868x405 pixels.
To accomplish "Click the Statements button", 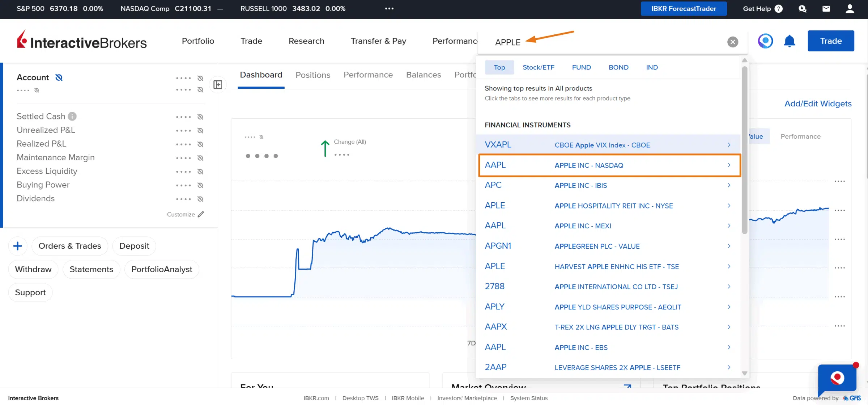I will click(92, 270).
